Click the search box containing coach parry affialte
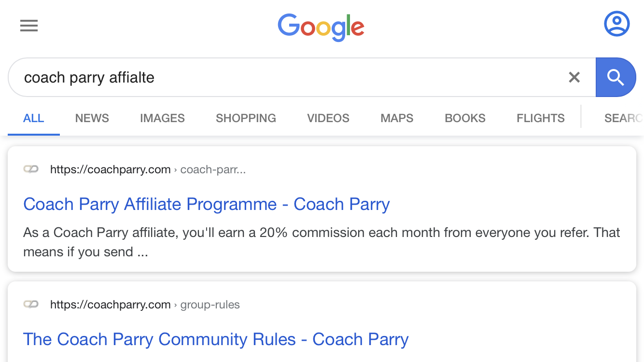 point(290,77)
